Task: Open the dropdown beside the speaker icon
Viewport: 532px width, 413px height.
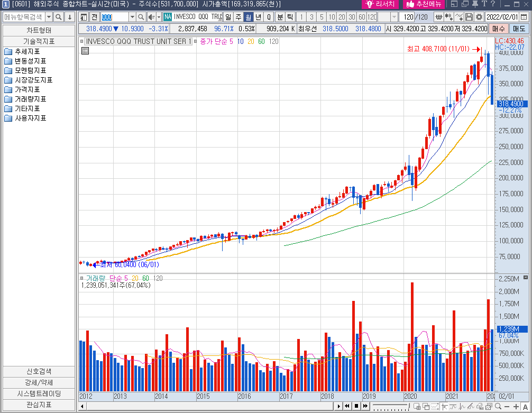Action: pos(159,17)
